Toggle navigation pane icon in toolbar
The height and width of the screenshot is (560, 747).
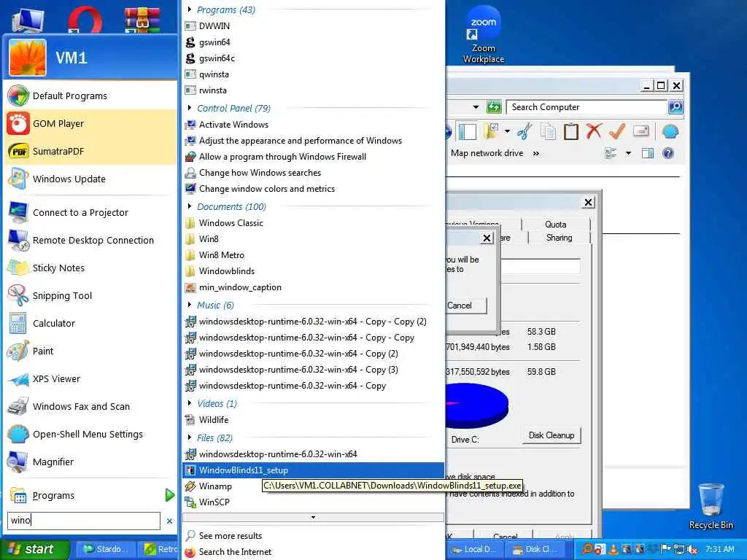click(x=466, y=131)
